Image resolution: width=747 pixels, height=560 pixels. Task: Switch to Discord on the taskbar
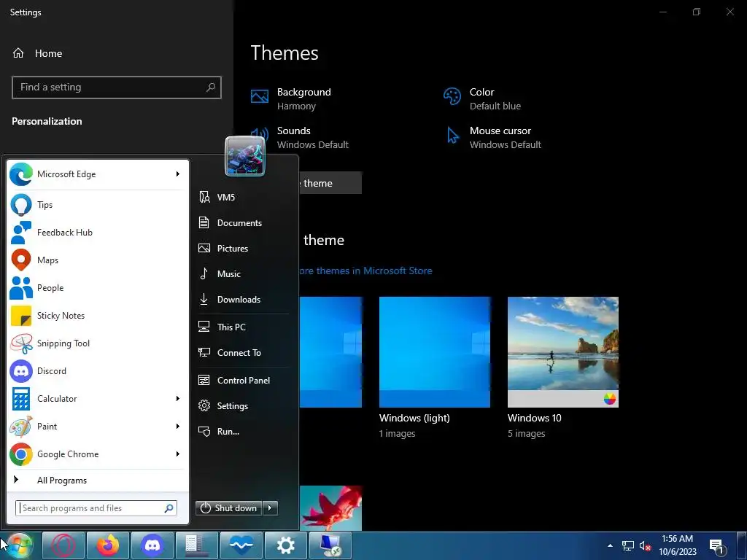(x=152, y=545)
